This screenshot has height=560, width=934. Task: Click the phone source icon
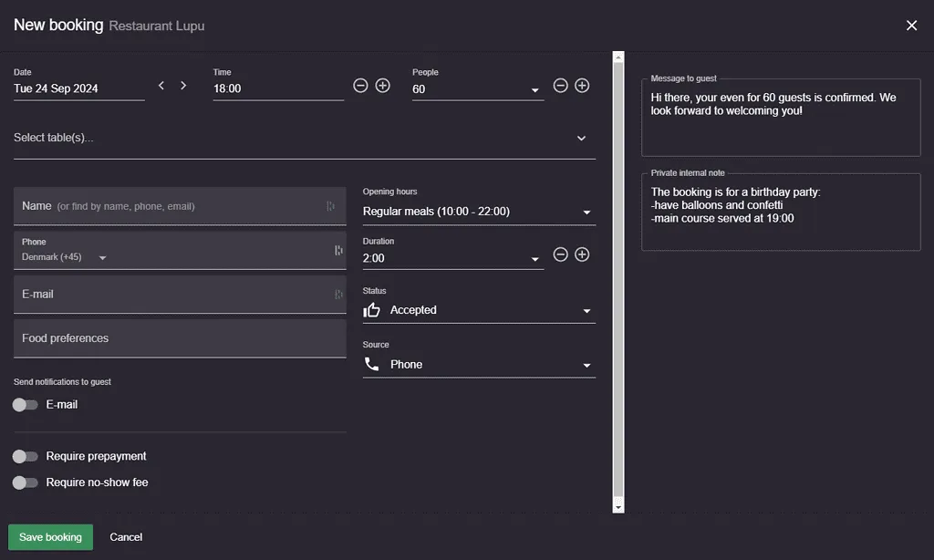click(x=372, y=364)
